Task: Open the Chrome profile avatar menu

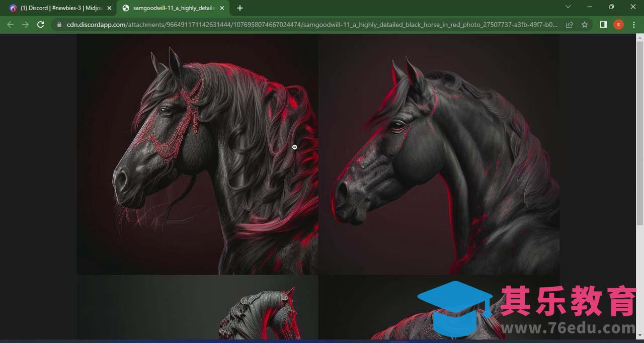Action: (618, 25)
